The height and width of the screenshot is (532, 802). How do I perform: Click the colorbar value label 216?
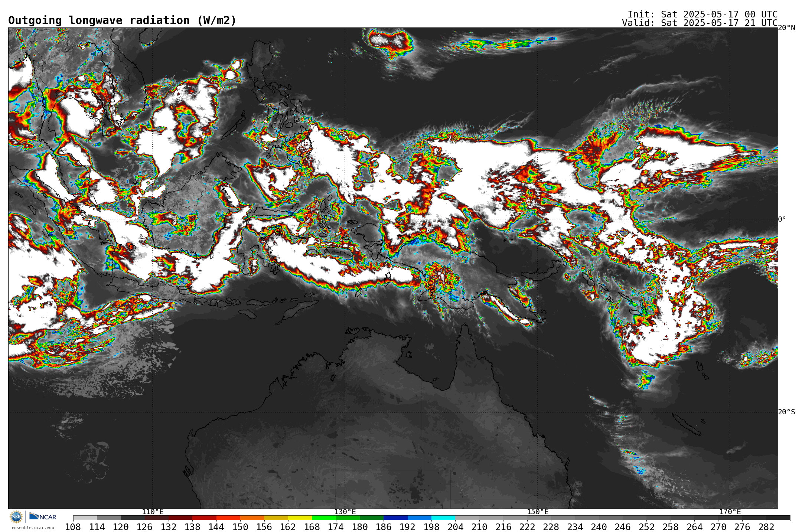pyautogui.click(x=503, y=527)
